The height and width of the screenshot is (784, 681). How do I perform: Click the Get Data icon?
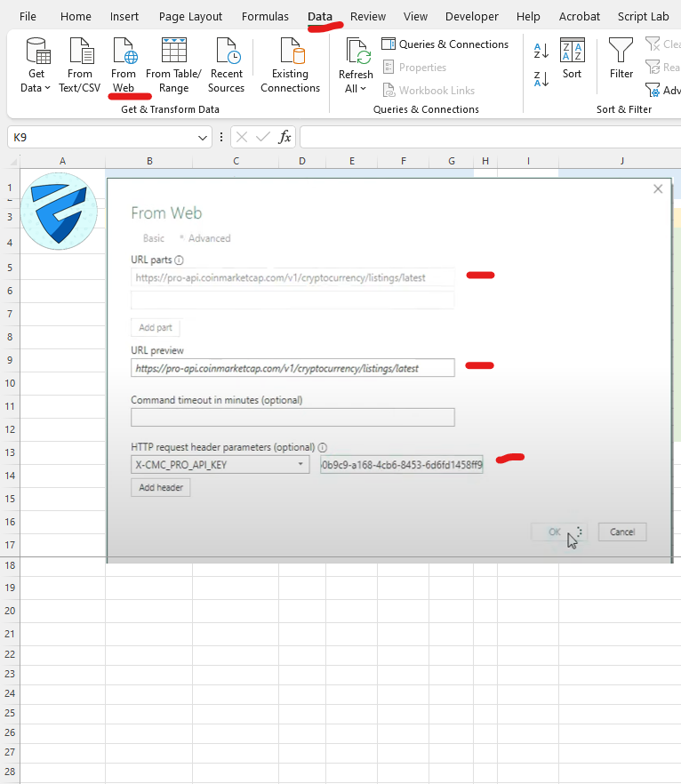coord(36,53)
